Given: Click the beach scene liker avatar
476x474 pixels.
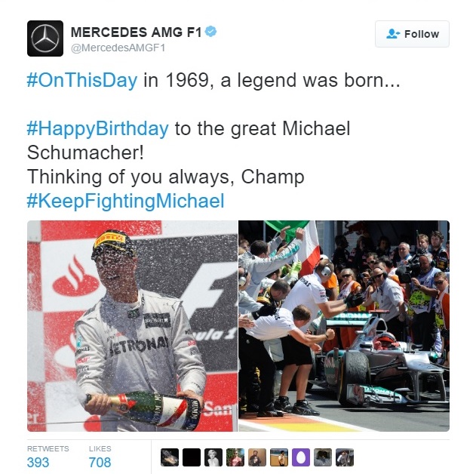Looking at the screenshot, I should [279, 457].
